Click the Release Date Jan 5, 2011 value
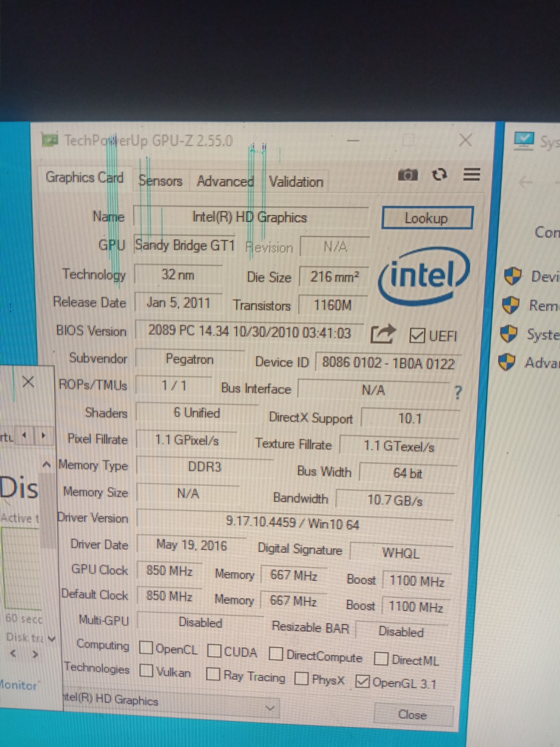This screenshot has height=747, width=560. tap(179, 302)
